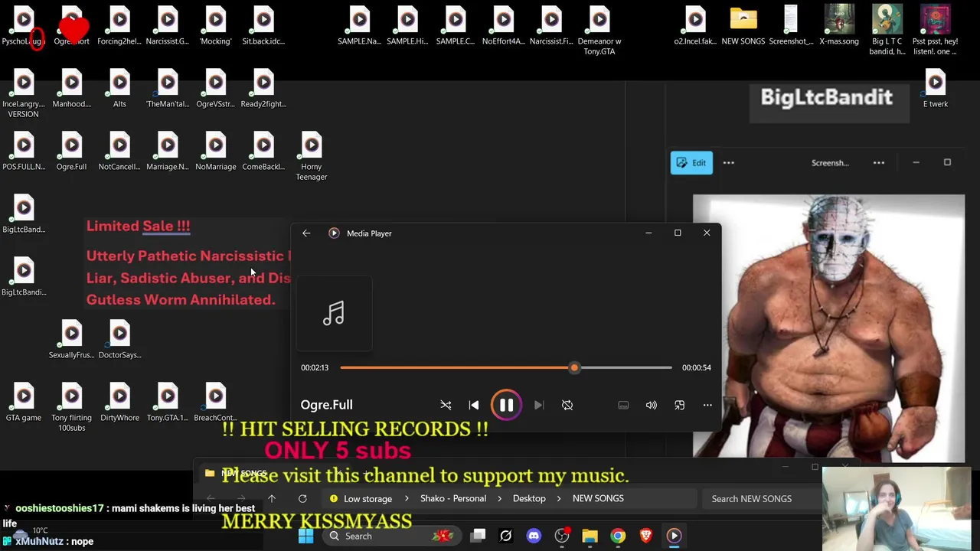The image size is (980, 551).
Task: Select the X-mas.song desktop file
Action: tap(839, 25)
